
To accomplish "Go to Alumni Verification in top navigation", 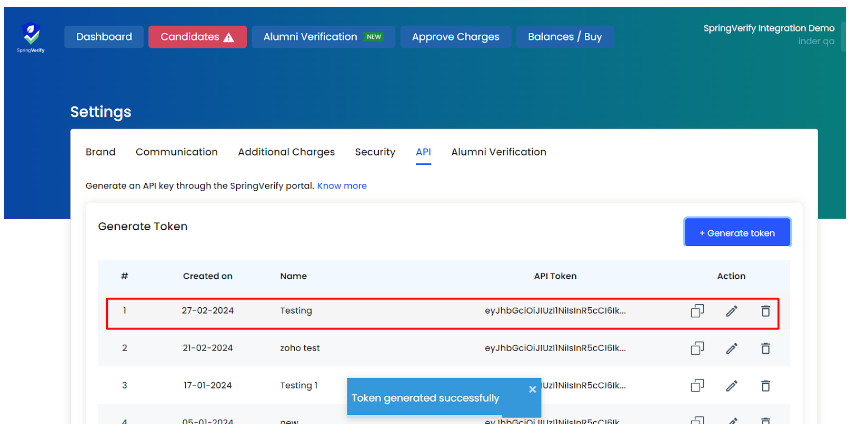I will point(323,37).
